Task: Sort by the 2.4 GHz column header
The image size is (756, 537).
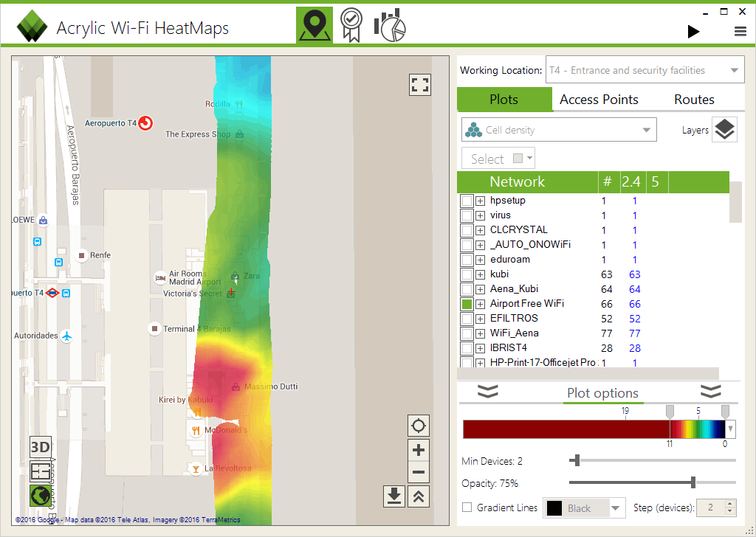Action: (632, 181)
